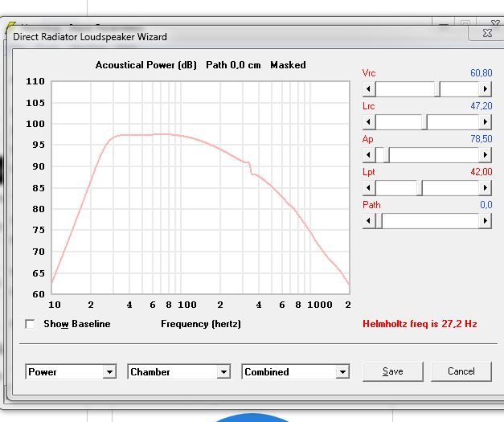Click the Vrc label
504x422 pixels.
pos(369,73)
